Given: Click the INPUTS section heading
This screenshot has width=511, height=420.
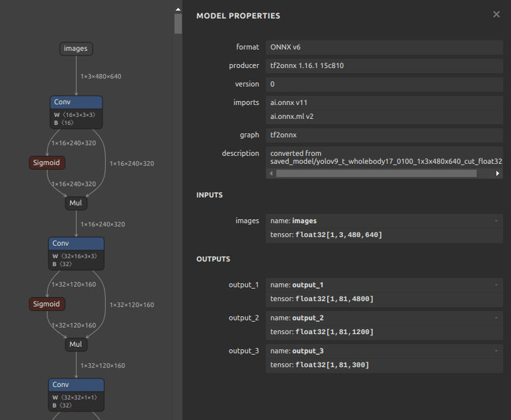Looking at the screenshot, I should click(210, 195).
